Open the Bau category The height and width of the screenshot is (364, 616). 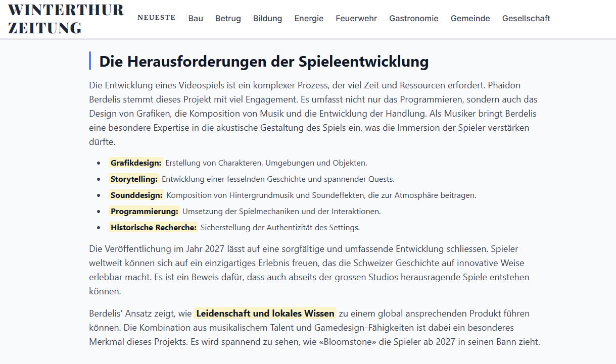pyautogui.click(x=196, y=18)
